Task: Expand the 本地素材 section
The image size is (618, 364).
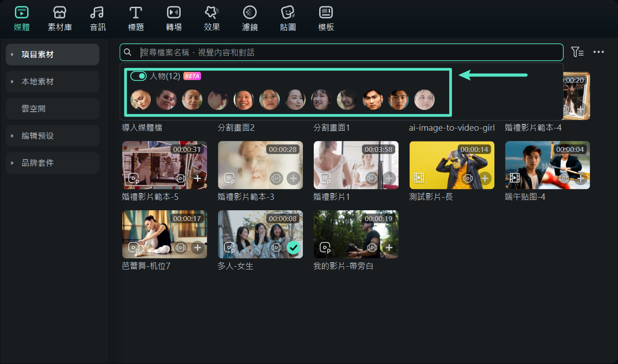Action: click(53, 81)
